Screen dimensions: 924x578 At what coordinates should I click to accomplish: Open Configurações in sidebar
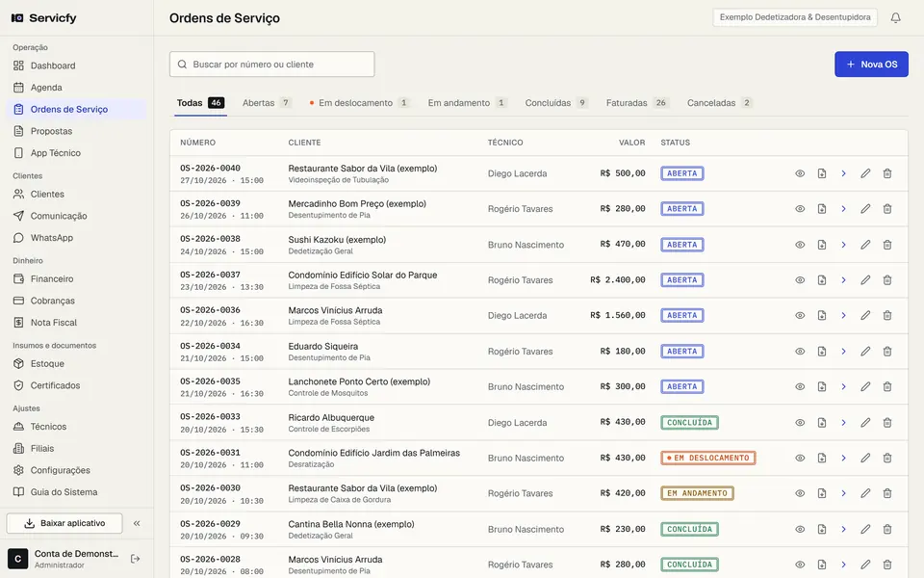[x=77, y=470]
